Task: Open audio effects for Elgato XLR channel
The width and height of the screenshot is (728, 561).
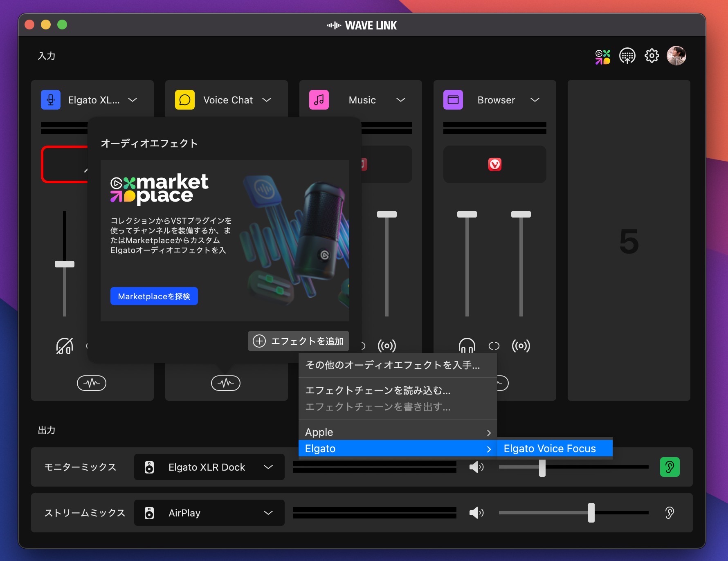Action: point(92,383)
